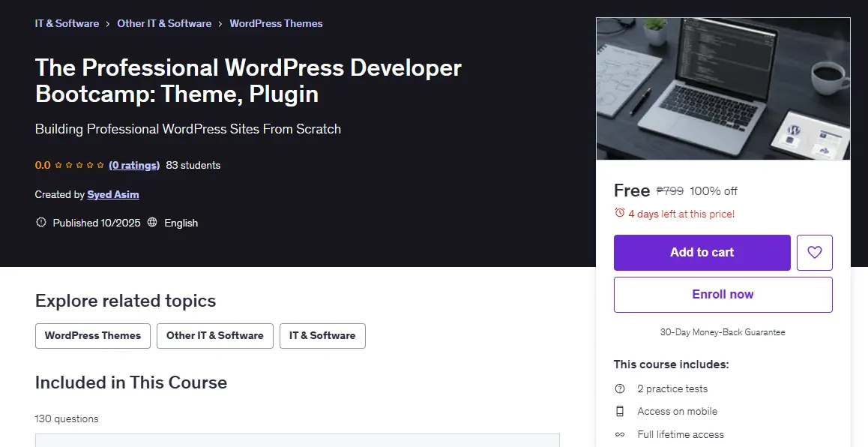Click the info icon beside Published 10/2025
The image size is (868, 447).
tap(41, 223)
